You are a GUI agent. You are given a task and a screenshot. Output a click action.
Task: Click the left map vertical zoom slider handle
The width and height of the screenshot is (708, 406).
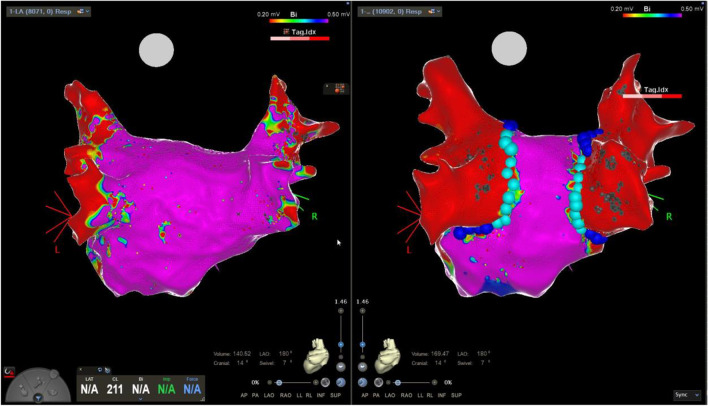click(343, 344)
